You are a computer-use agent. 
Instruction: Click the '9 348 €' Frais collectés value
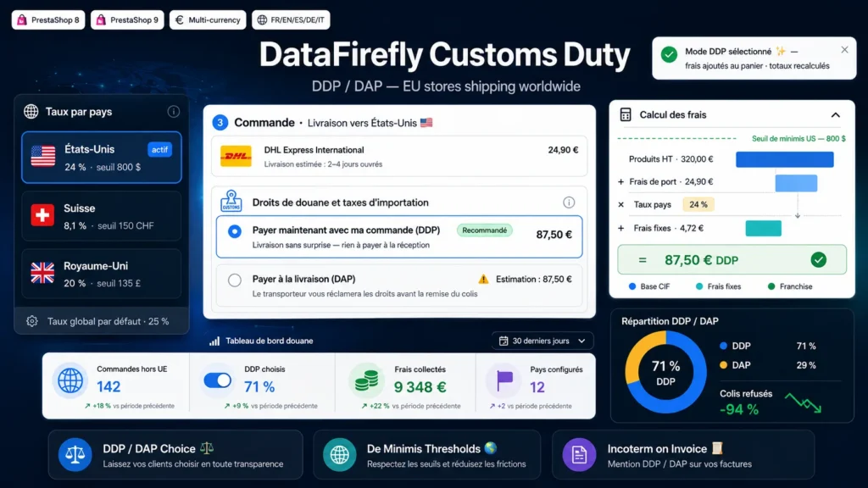click(420, 387)
